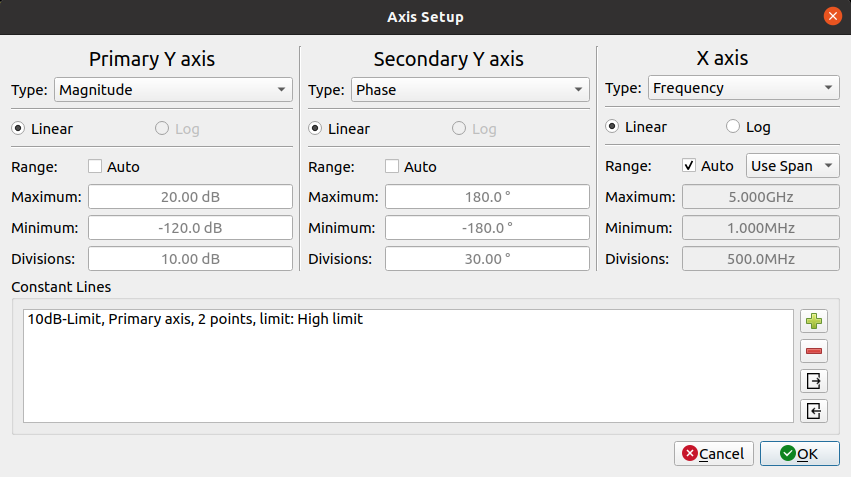This screenshot has width=851, height=477.
Task: Select Linear scale for Primary Y axis
Action: [18, 129]
